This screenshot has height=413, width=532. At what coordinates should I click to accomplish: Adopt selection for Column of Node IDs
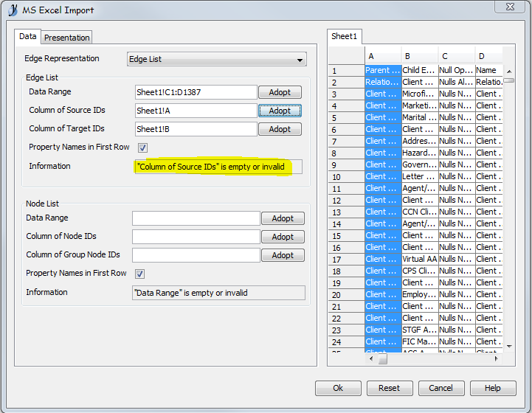point(283,237)
